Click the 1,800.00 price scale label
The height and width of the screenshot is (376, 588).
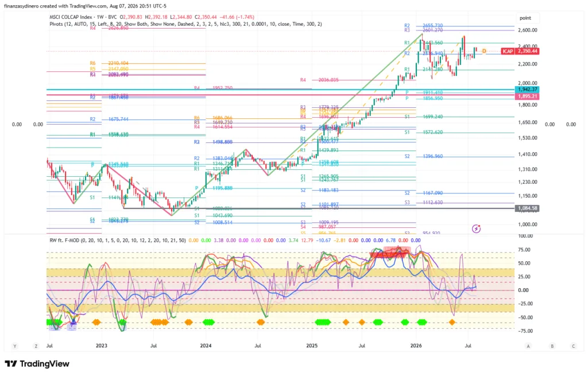coord(527,105)
